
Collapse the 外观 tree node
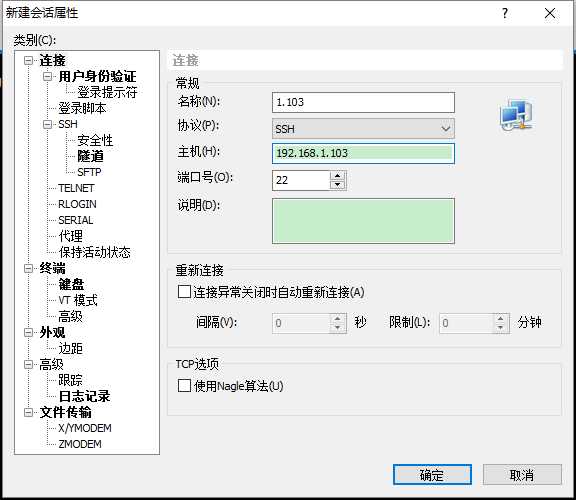28,332
